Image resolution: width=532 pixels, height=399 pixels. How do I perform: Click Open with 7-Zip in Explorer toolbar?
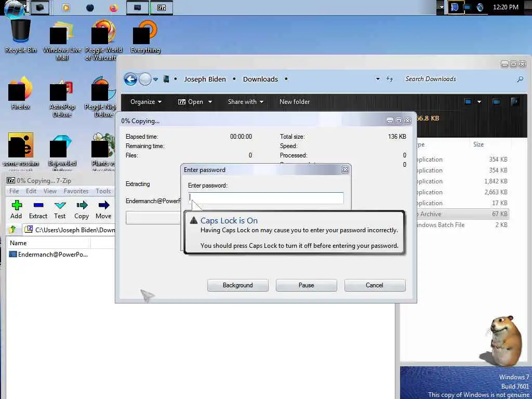point(191,102)
